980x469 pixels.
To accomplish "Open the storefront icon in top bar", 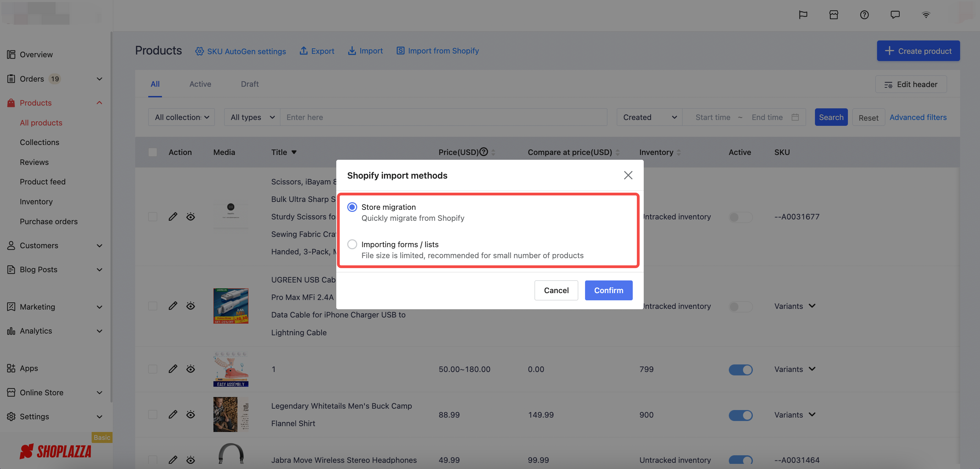I will [x=833, y=15].
